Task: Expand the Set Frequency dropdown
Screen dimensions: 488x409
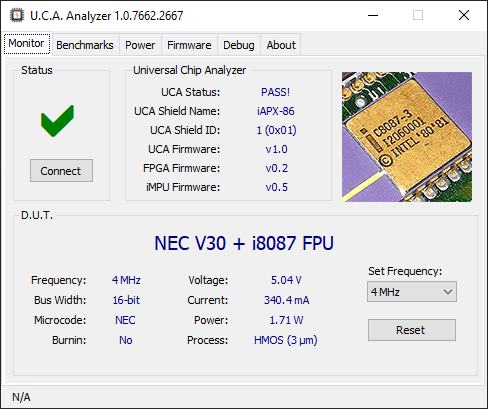Action: 412,292
